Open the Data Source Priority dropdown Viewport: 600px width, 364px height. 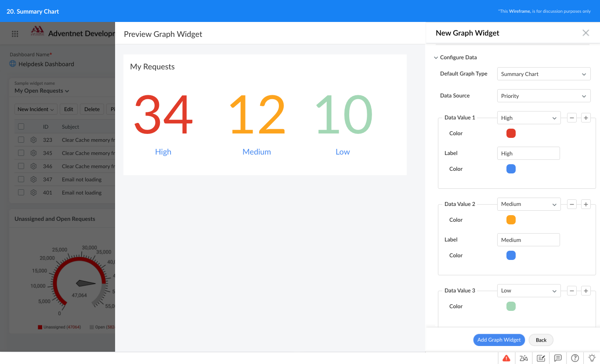click(x=544, y=96)
